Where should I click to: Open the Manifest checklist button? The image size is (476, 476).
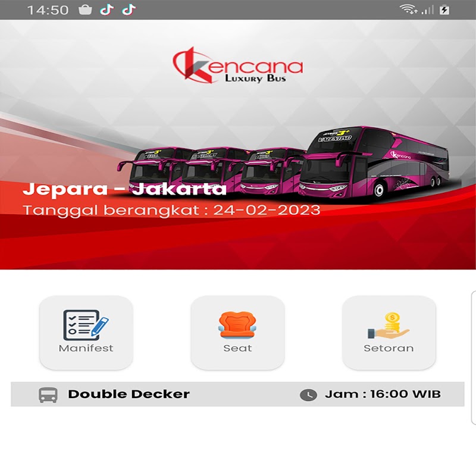pyautogui.click(x=86, y=333)
